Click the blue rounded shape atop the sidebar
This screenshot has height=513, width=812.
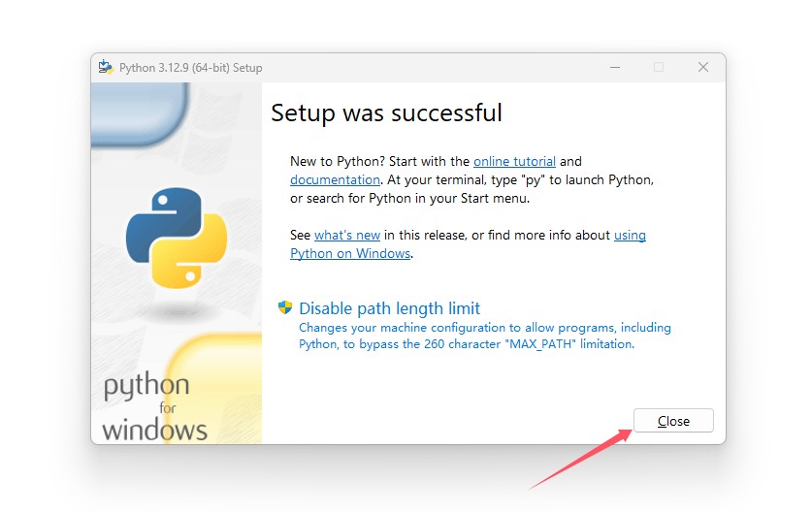point(140,113)
